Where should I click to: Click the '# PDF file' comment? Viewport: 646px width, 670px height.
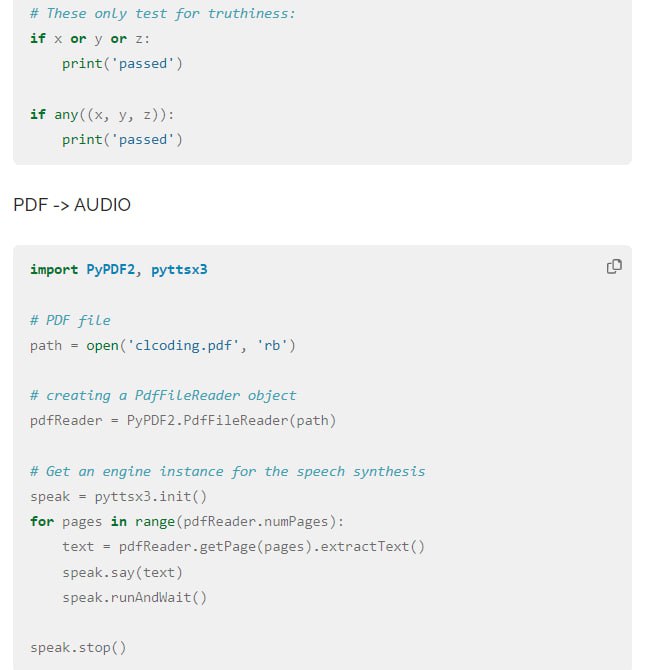click(x=70, y=320)
